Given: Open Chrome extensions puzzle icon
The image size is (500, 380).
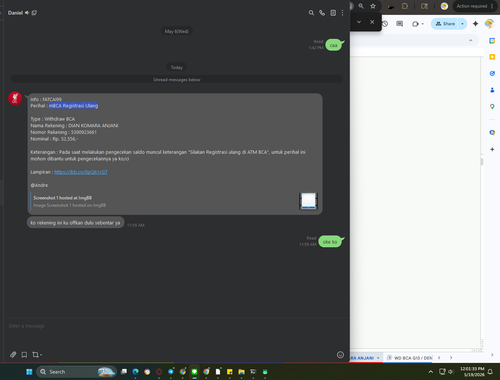Looking at the screenshot, I should [x=405, y=6].
